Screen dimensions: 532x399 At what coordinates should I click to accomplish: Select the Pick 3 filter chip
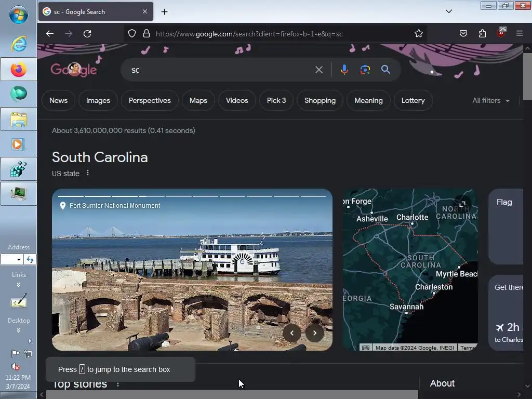point(276,100)
